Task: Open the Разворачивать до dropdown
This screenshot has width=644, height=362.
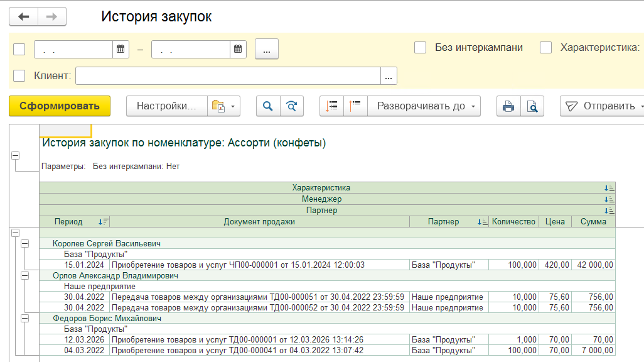Action: (424, 106)
